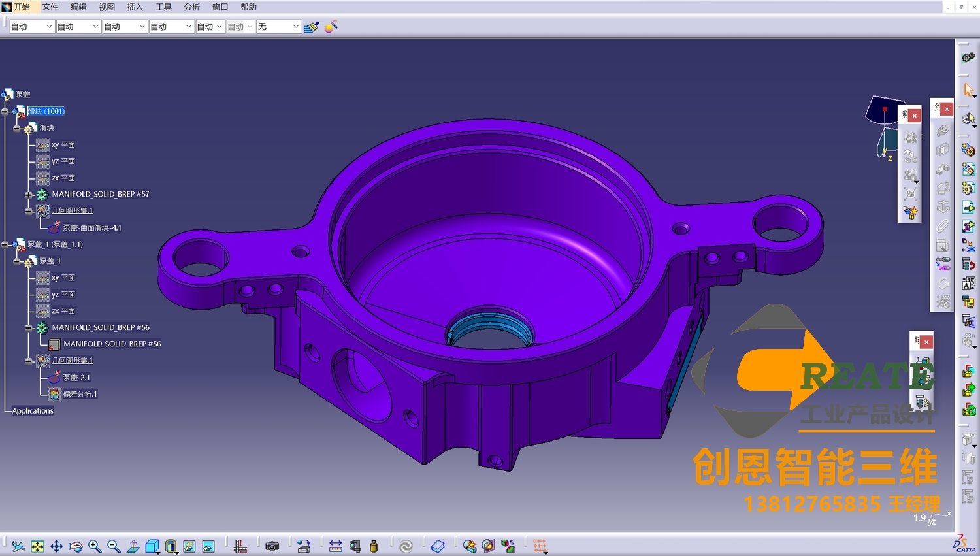Activate the Zoom In magnifier
The width and height of the screenshot is (980, 556).
(x=95, y=546)
